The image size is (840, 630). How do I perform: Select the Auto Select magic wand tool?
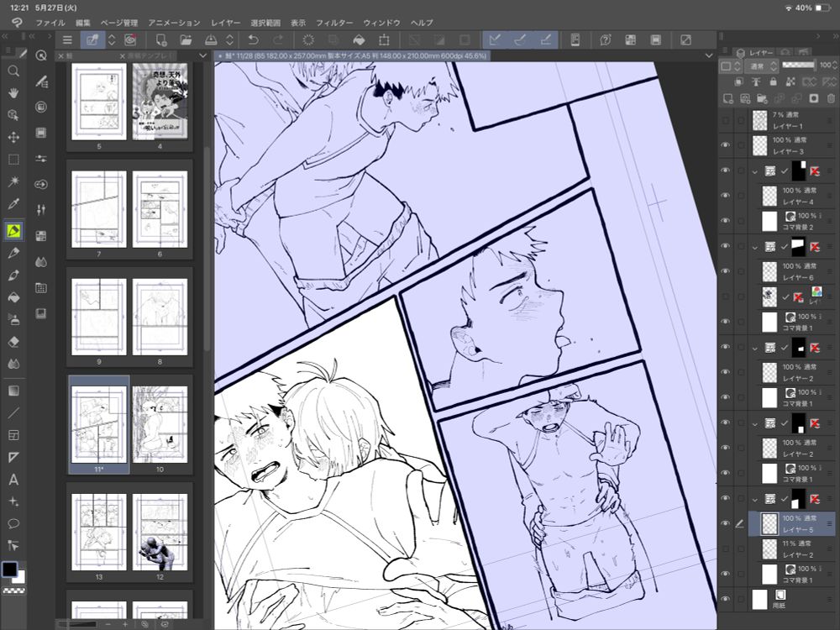(x=13, y=181)
